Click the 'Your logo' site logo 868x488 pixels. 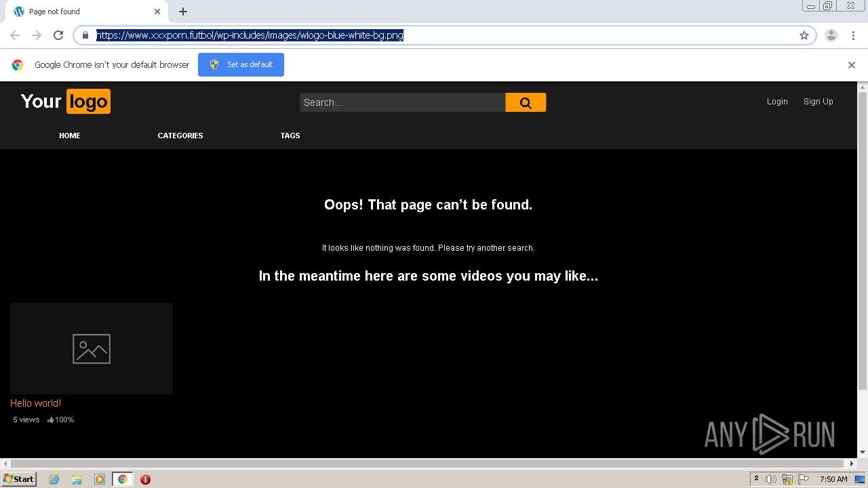click(x=65, y=101)
